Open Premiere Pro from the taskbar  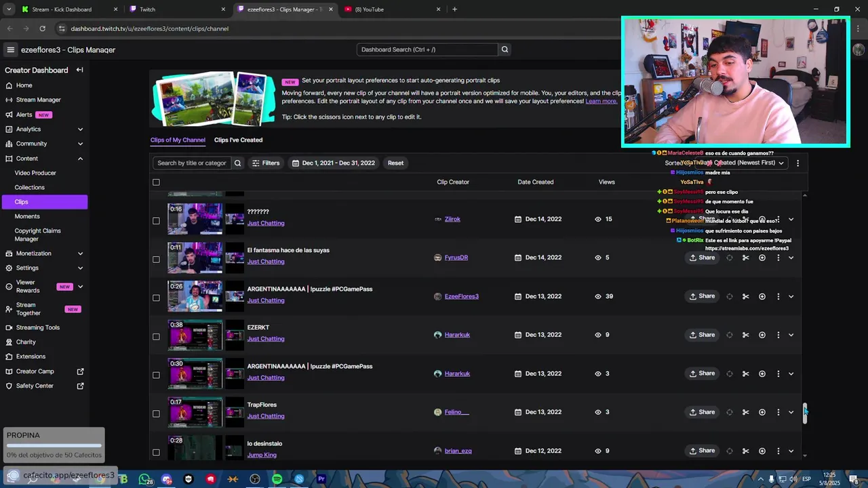point(321,479)
